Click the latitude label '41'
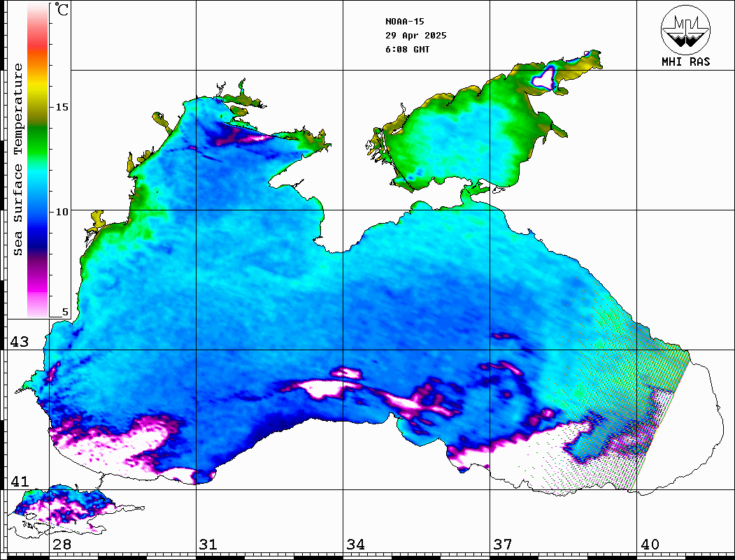The height and width of the screenshot is (560, 735). 19,482
